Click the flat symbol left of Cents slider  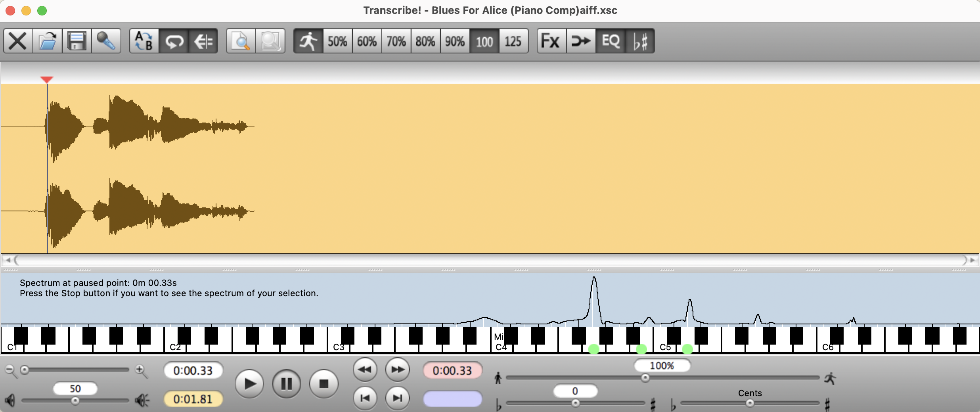click(x=673, y=405)
